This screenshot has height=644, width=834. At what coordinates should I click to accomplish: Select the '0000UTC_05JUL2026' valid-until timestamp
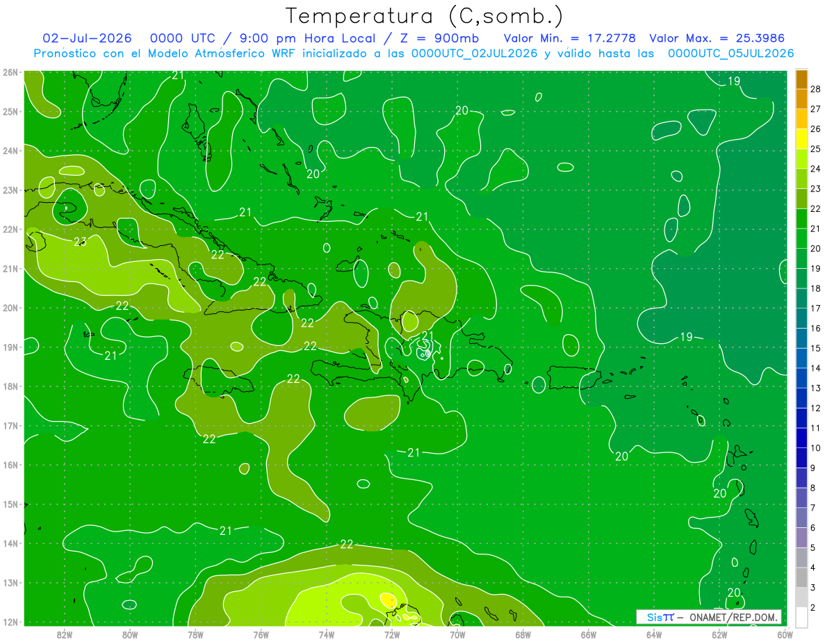731,53
